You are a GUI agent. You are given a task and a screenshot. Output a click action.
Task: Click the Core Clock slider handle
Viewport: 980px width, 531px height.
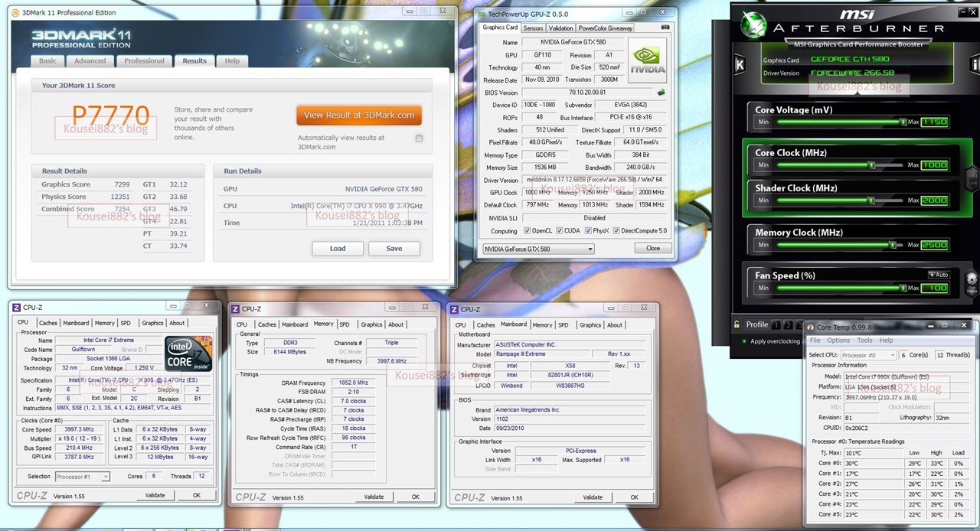click(871, 165)
